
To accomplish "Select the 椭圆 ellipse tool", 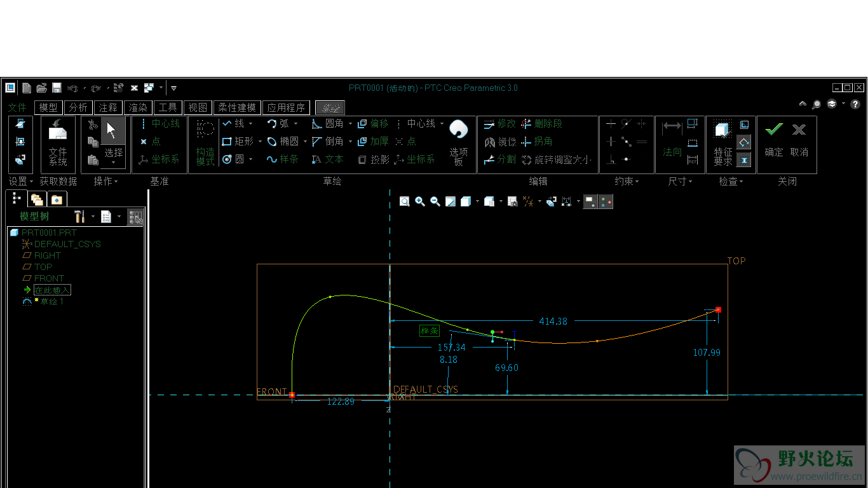I will click(283, 141).
